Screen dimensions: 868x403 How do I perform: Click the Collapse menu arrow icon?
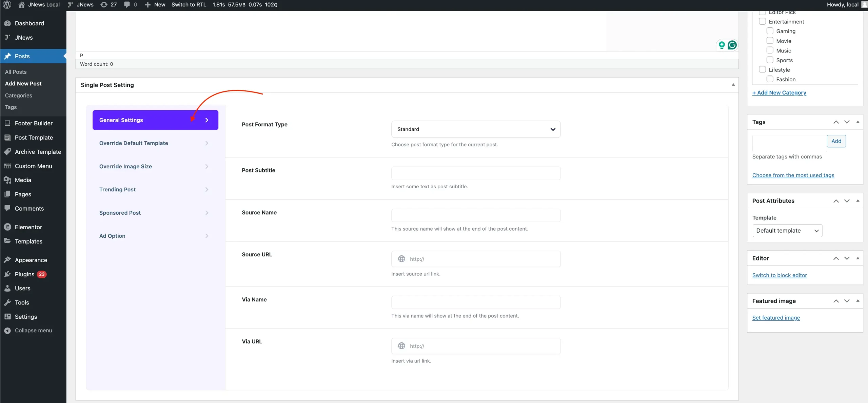point(7,331)
